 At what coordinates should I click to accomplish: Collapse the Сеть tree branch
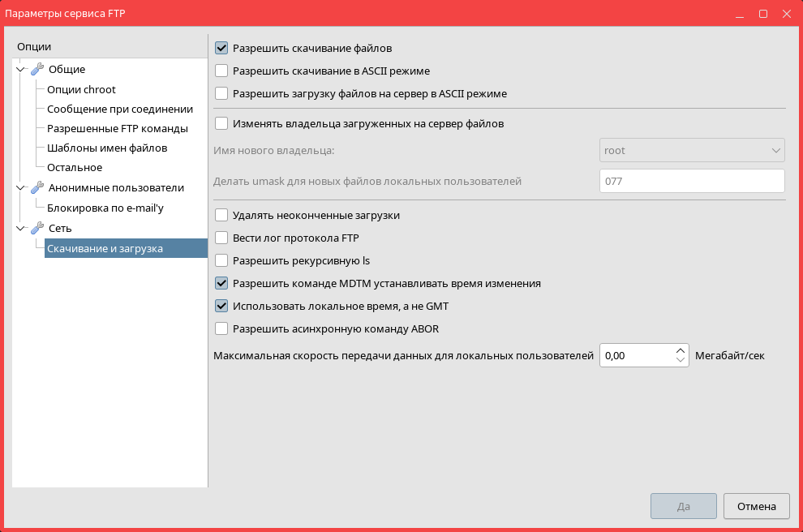(x=21, y=229)
